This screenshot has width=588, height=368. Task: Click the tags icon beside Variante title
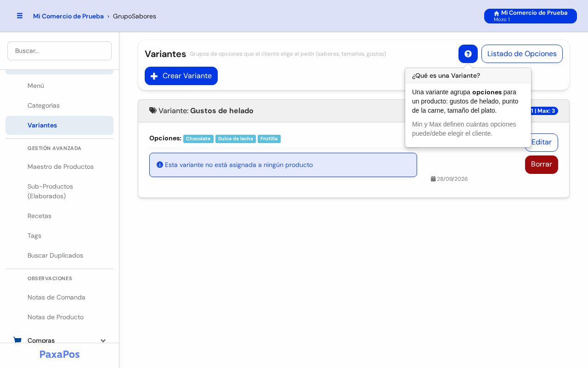point(153,110)
